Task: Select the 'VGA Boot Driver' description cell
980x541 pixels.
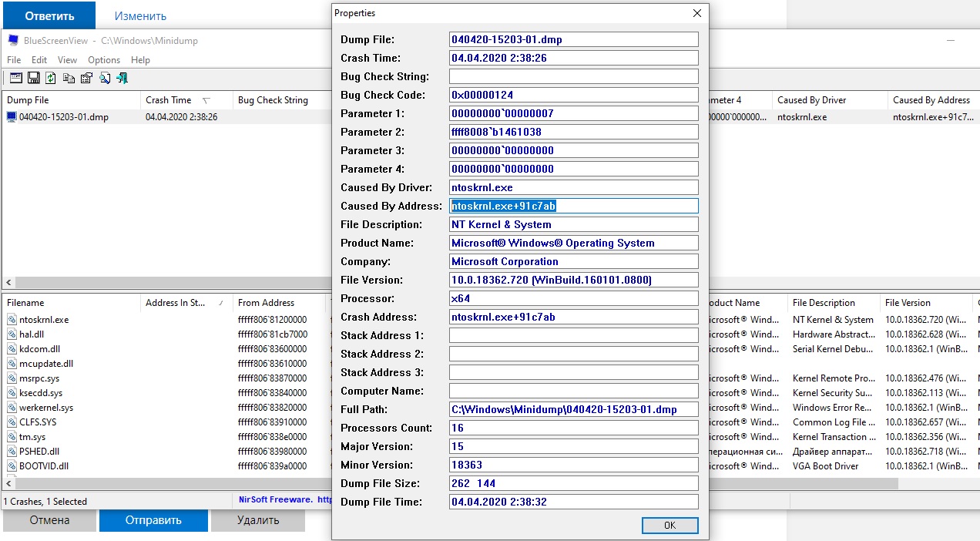Action: pos(825,466)
